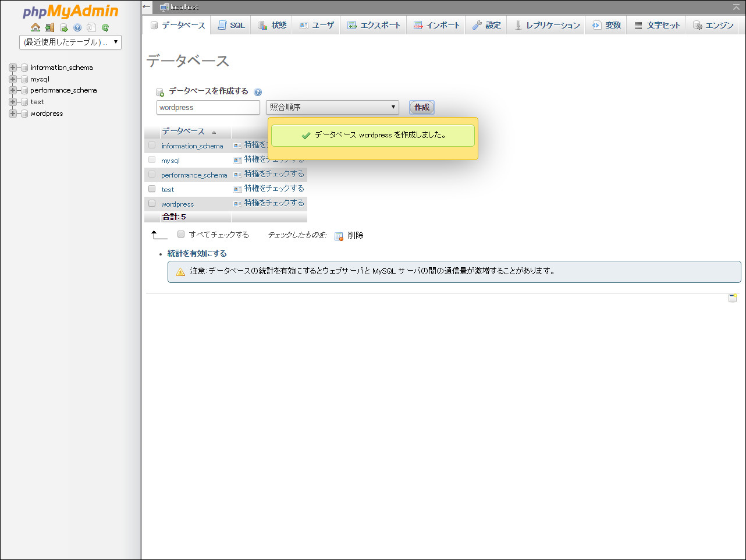Enable the すべてチェックする checkbox
This screenshot has height=560, width=746.
tap(180, 233)
